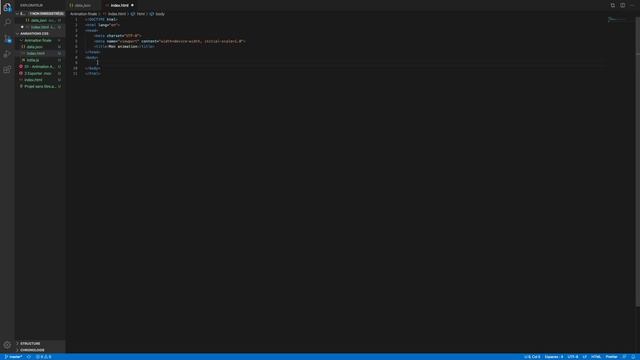
Task: Expand the STRUCTURE section
Action: point(40,343)
